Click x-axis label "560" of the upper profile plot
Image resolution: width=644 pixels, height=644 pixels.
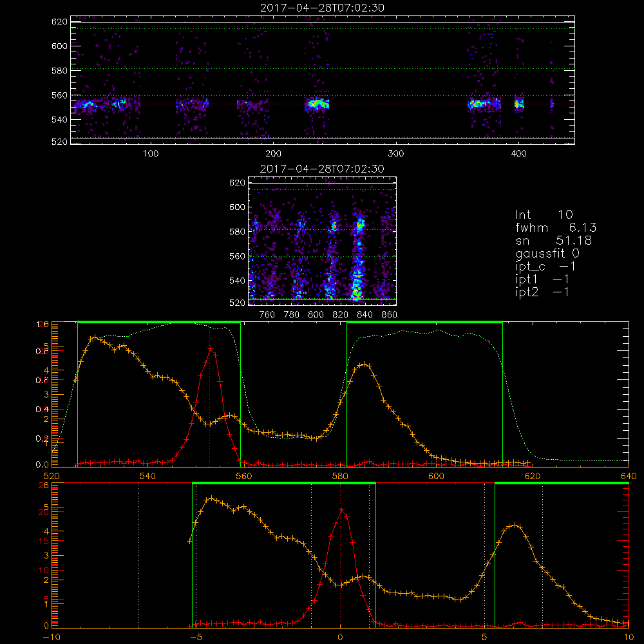coord(244,476)
